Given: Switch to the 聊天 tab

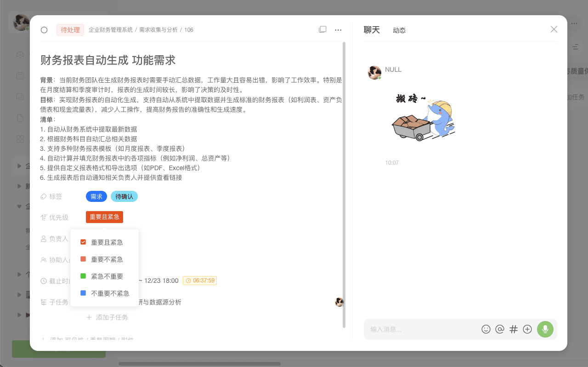Looking at the screenshot, I should [372, 30].
